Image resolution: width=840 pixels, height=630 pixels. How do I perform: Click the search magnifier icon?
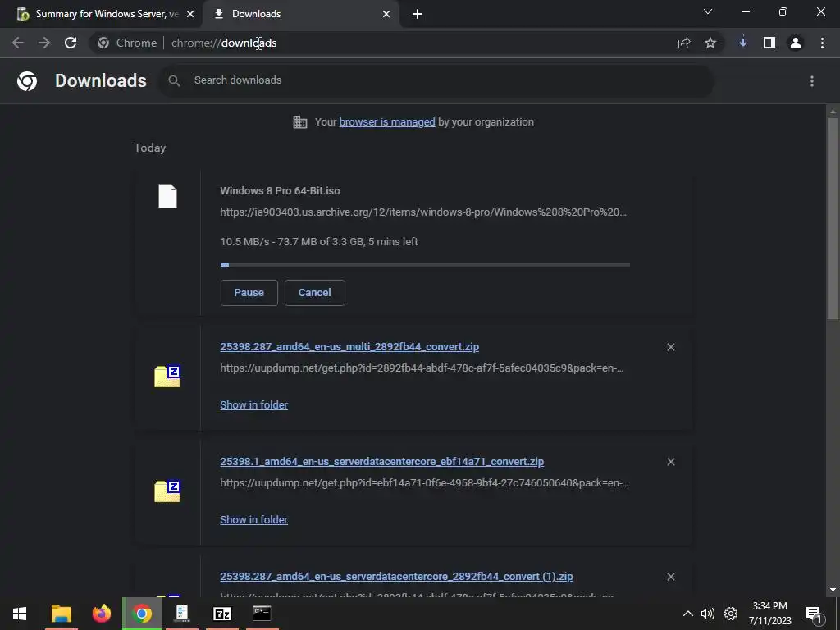pos(174,81)
